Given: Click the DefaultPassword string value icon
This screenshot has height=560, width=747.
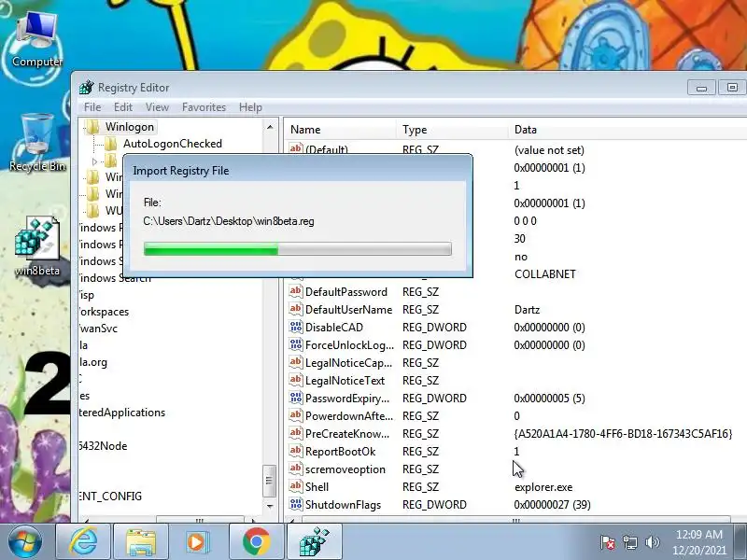Looking at the screenshot, I should pos(295,291).
